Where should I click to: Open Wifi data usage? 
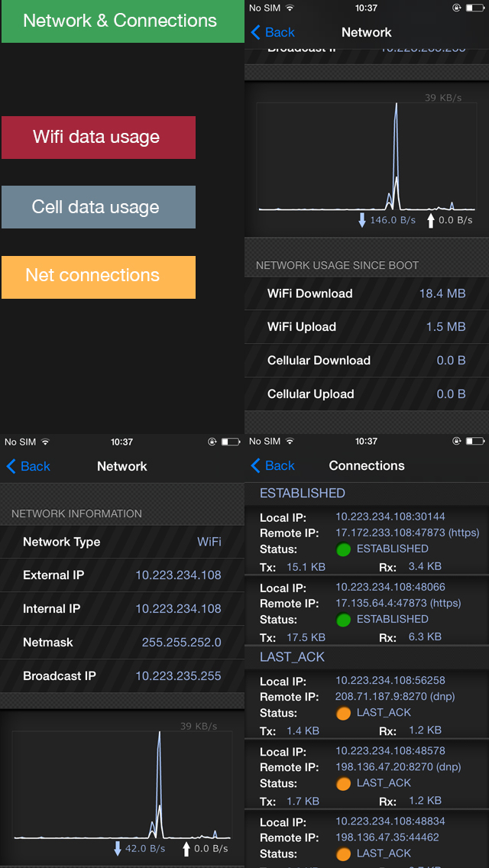pyautogui.click(x=98, y=138)
